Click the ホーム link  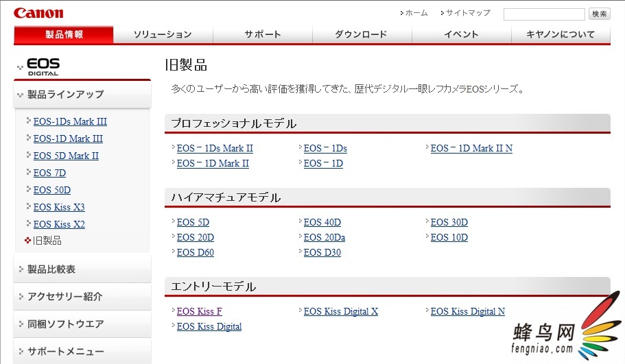click(416, 13)
